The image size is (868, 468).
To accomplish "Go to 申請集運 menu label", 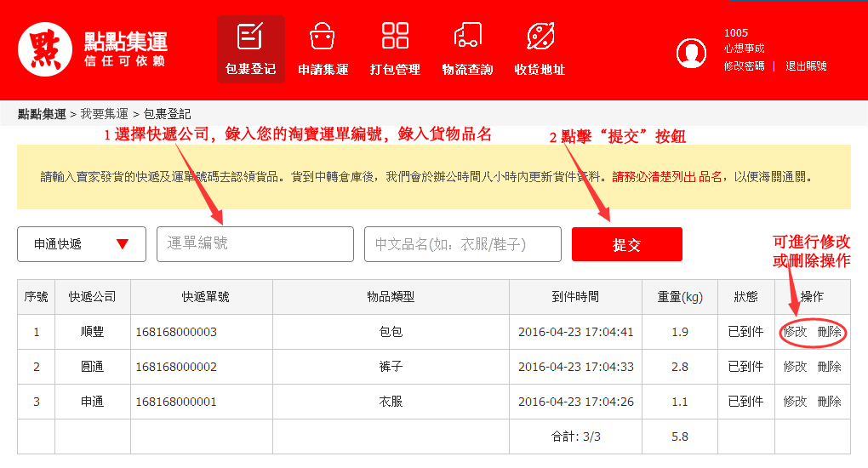I will tap(323, 70).
